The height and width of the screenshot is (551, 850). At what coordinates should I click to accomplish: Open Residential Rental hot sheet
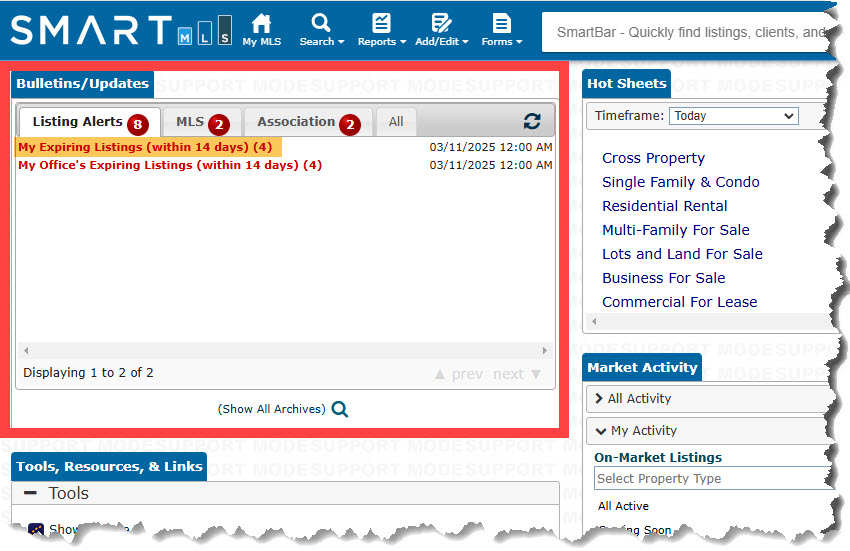[x=665, y=206]
